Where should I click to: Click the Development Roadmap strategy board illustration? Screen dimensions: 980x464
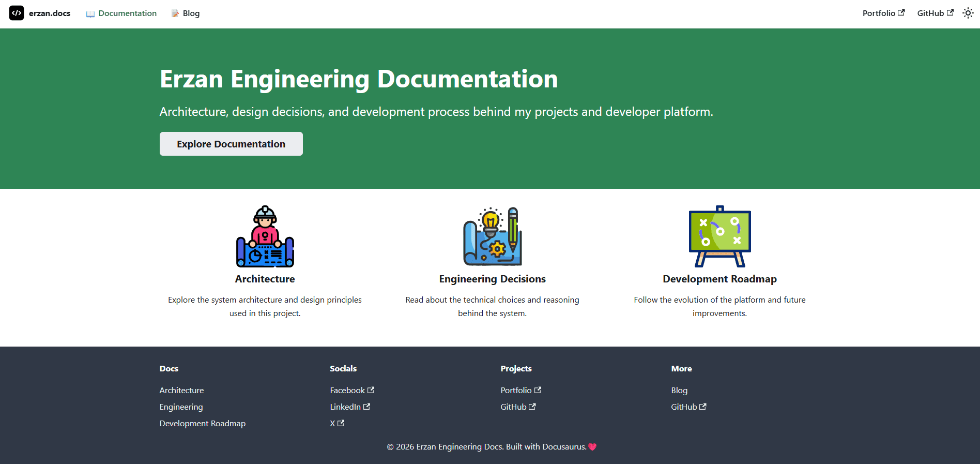pyautogui.click(x=720, y=236)
